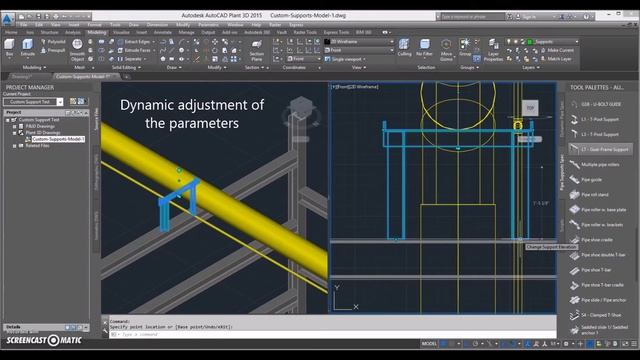Expand the Related Files tree node
The image size is (640, 360).
pos(14,146)
